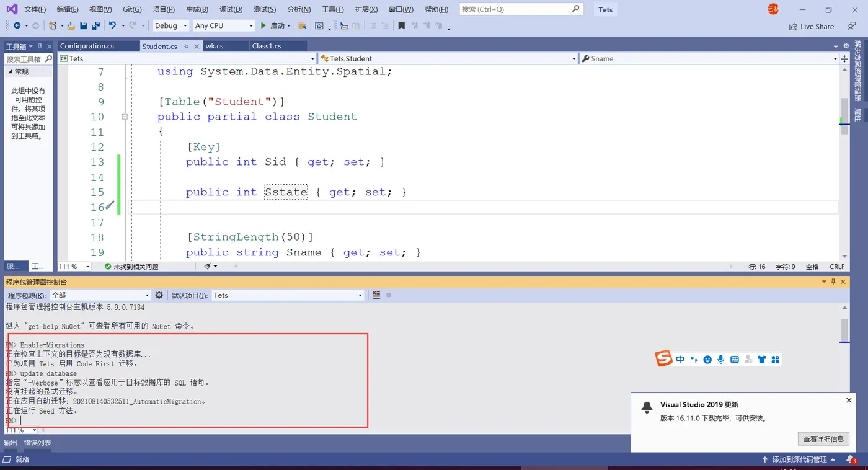Click the Sogou microphone voice input icon

coord(721,359)
